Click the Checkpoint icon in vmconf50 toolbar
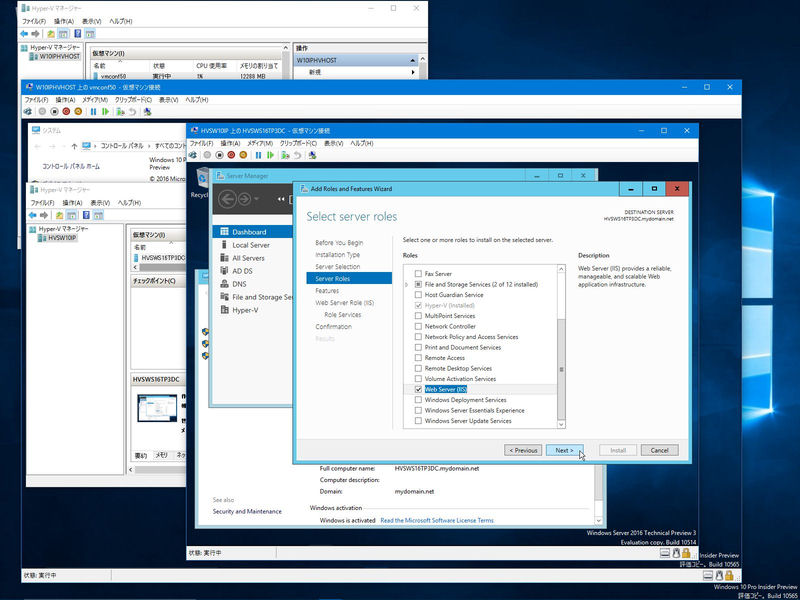Image resolution: width=800 pixels, height=600 pixels. pyautogui.click(x=120, y=111)
